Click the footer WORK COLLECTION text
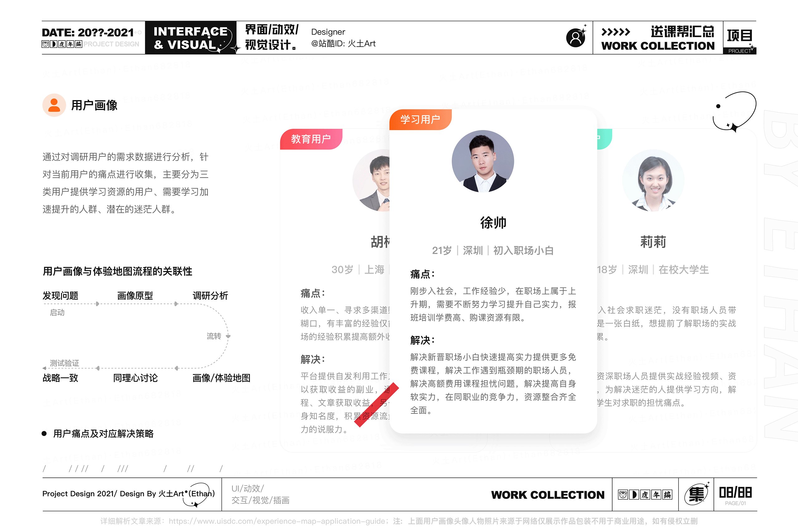798x532 pixels. point(548,495)
